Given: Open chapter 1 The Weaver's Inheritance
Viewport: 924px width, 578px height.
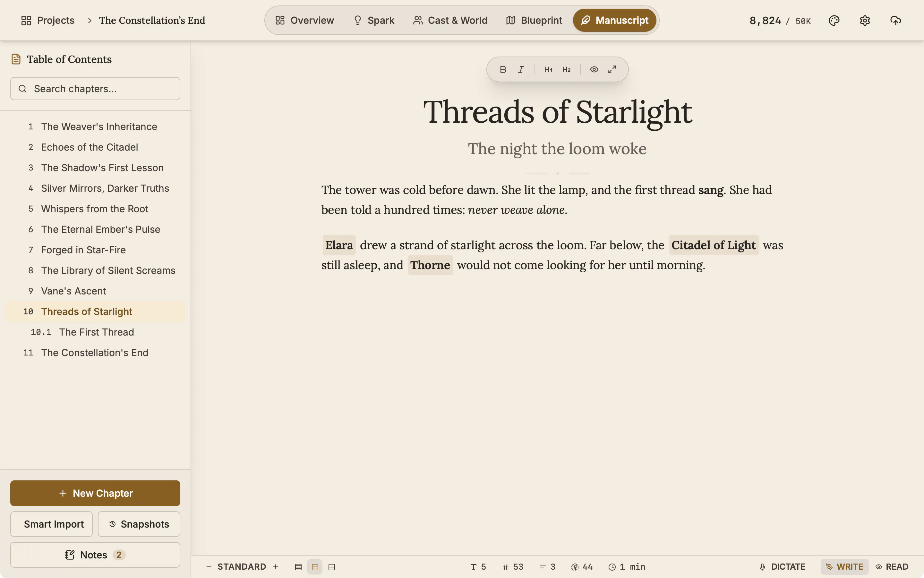Looking at the screenshot, I should point(95,127).
